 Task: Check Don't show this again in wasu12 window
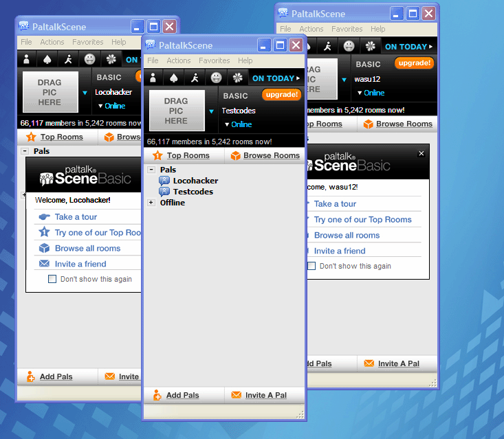click(311, 266)
